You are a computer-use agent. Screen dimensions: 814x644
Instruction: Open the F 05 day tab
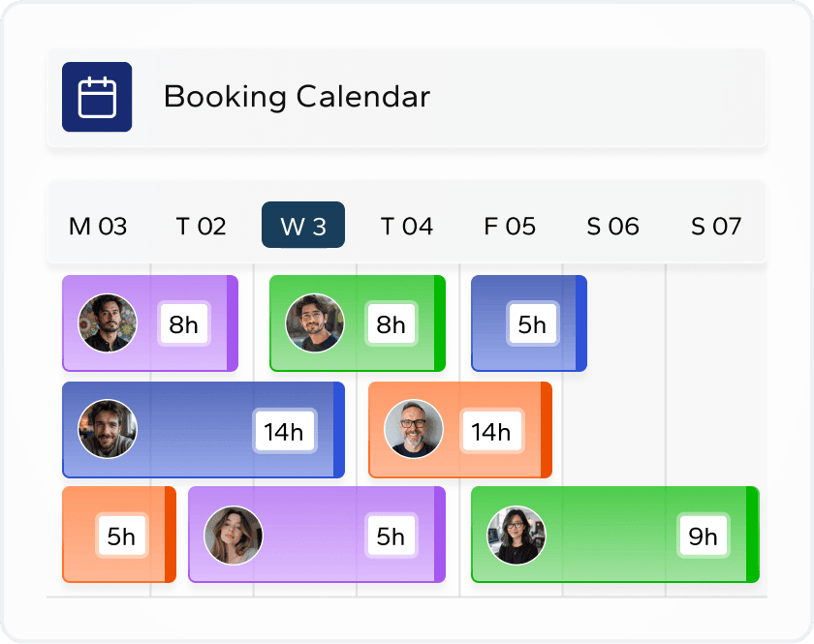(510, 227)
